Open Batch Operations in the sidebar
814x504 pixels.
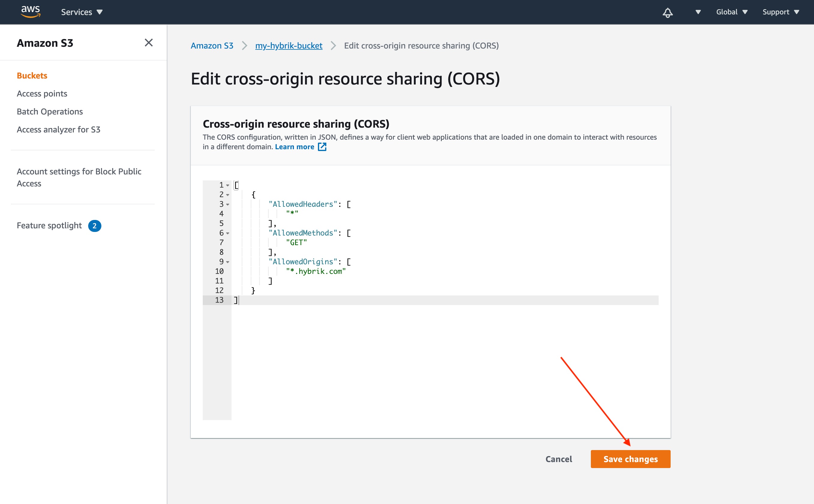50,112
